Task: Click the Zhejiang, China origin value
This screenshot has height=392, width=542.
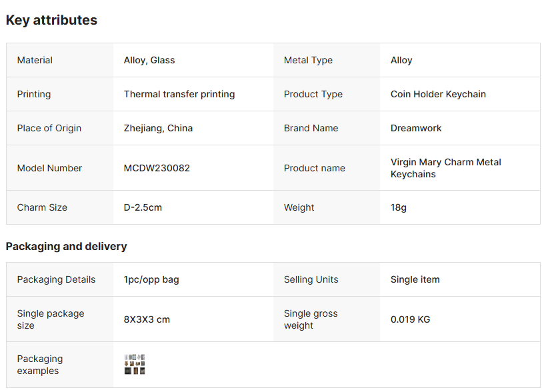Action: [x=158, y=128]
